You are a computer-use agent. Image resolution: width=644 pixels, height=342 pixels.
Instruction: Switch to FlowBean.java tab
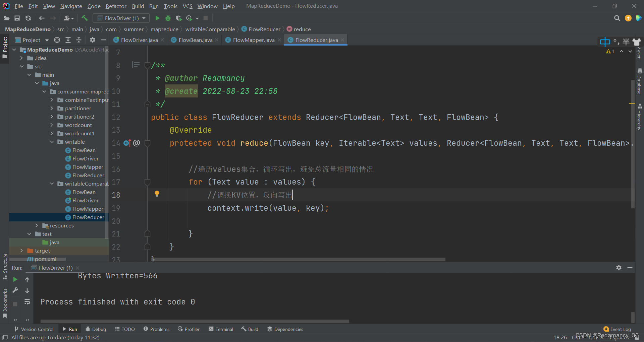pyautogui.click(x=195, y=40)
